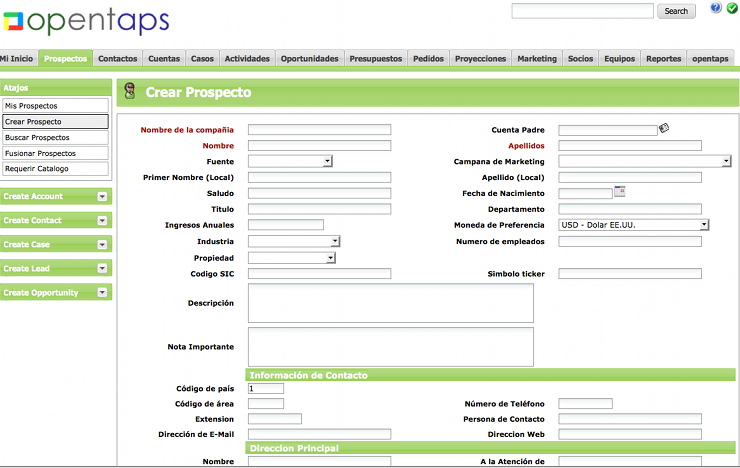Open the Proyecciones tab
This screenshot has width=740, height=468.
[480, 59]
